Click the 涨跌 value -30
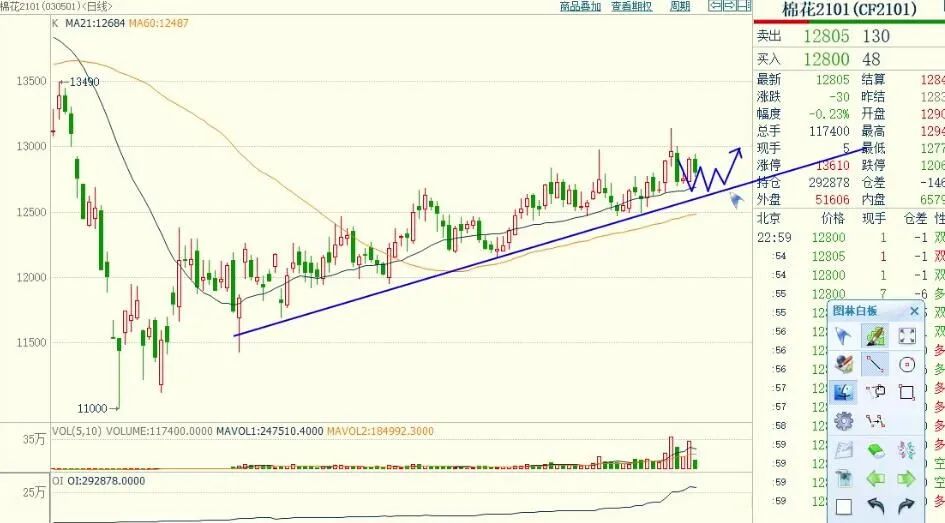Viewport: 945px width, 523px height. (x=838, y=97)
